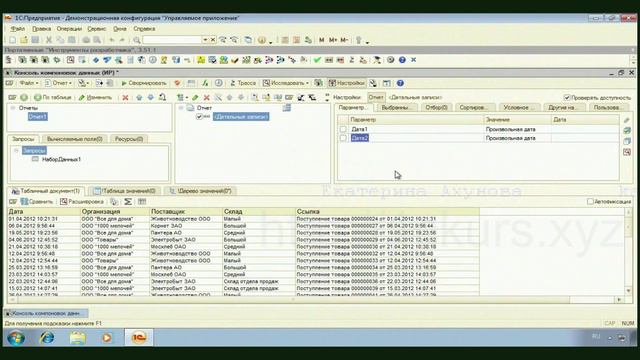Click green check-all icon beside parameters table
This screenshot has height=360, width=640.
627,131
